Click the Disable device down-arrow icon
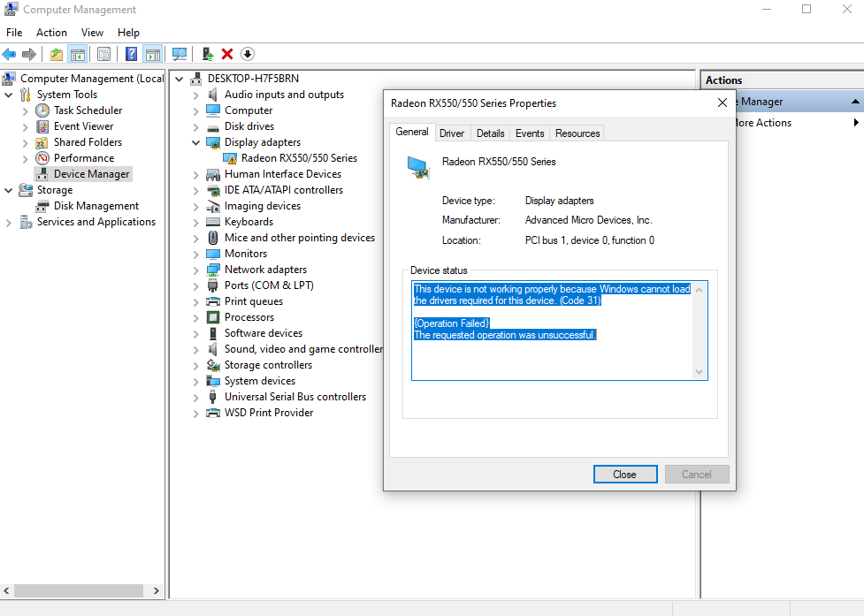This screenshot has width=864, height=616. click(248, 54)
